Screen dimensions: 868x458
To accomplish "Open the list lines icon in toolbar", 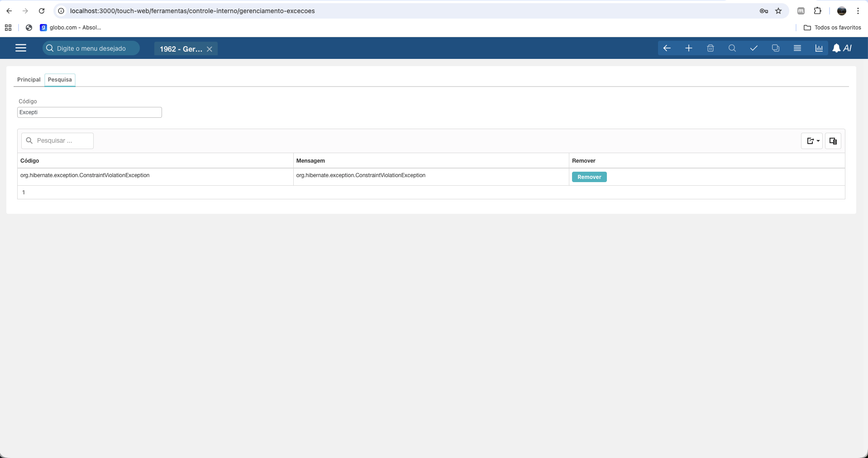I will (x=797, y=48).
